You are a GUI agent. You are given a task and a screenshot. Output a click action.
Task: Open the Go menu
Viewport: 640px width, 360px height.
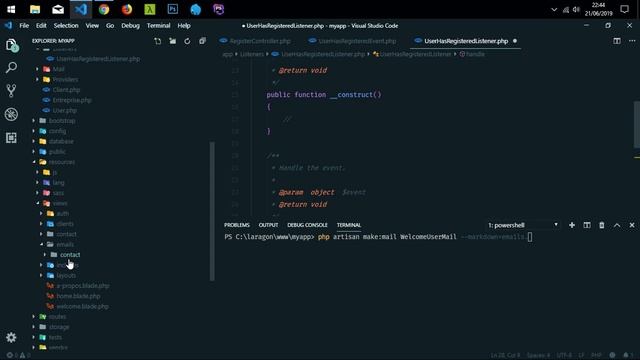(x=110, y=25)
